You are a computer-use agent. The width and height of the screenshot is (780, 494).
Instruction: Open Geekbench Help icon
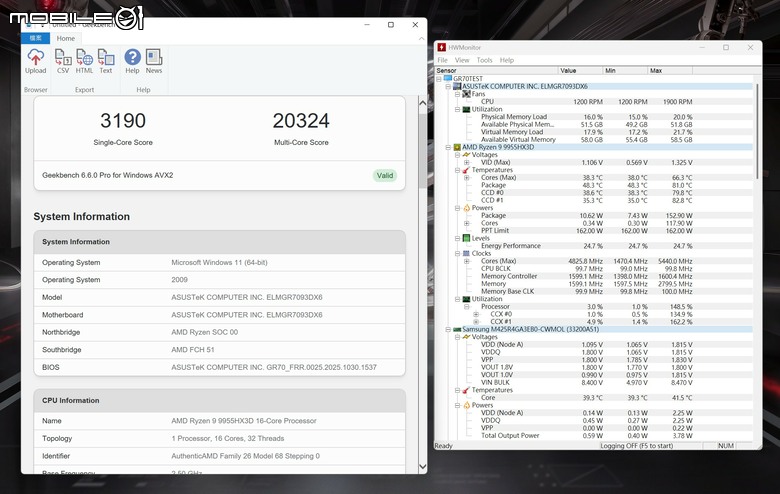[132, 61]
